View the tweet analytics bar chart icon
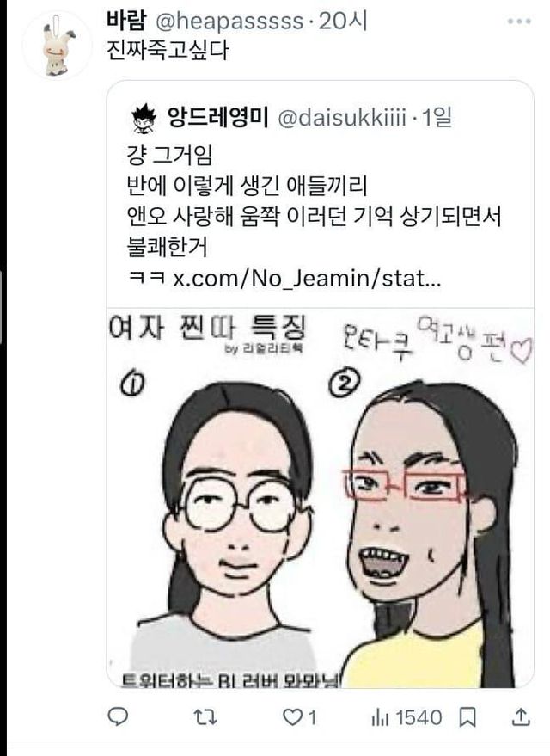 pos(380,717)
